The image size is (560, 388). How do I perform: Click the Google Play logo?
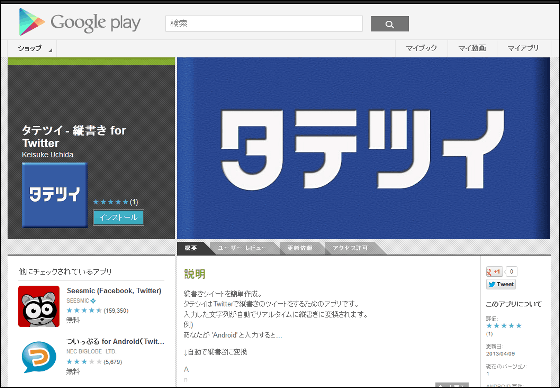pyautogui.click(x=80, y=22)
